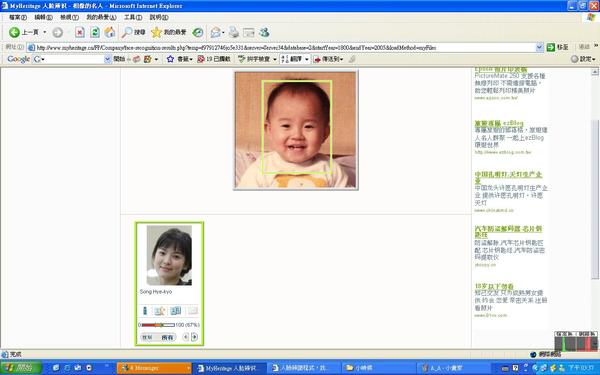Open the 18岁以下勿看 advertisement link

(x=494, y=286)
